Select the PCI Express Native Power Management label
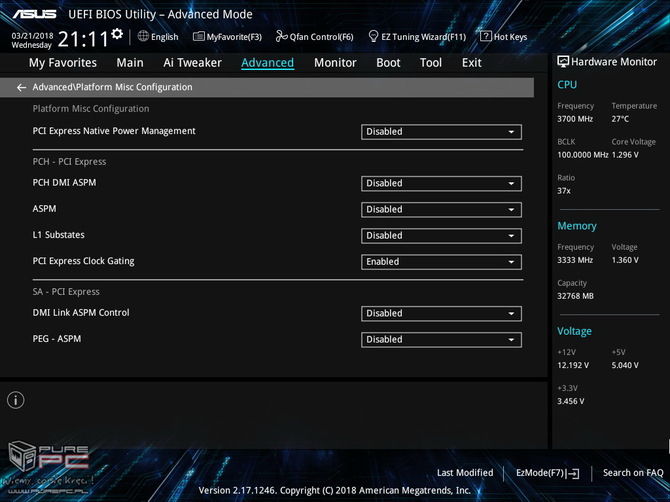The height and width of the screenshot is (502, 670). click(x=114, y=131)
